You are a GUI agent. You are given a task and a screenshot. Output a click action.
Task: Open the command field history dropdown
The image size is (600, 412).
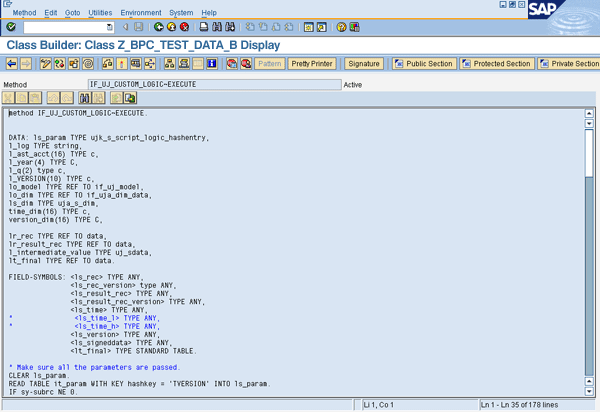tap(109, 27)
